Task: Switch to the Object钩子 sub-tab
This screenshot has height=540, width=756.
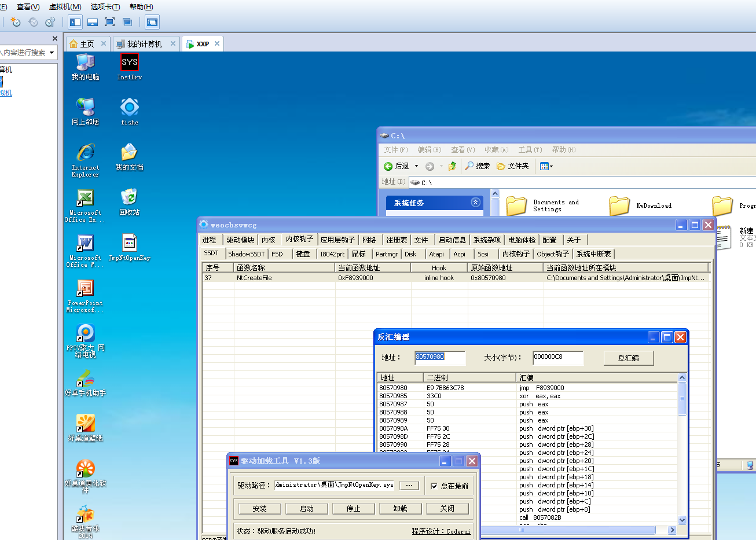Action: click(x=553, y=254)
